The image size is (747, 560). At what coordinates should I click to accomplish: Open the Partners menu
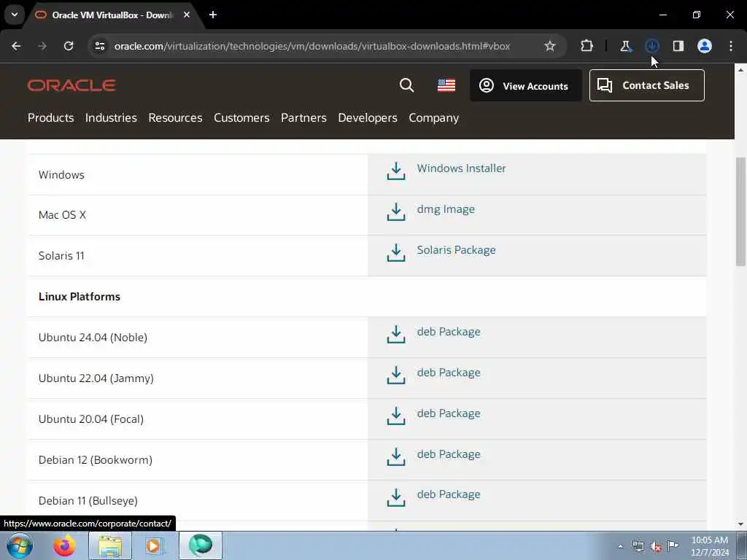pyautogui.click(x=303, y=117)
